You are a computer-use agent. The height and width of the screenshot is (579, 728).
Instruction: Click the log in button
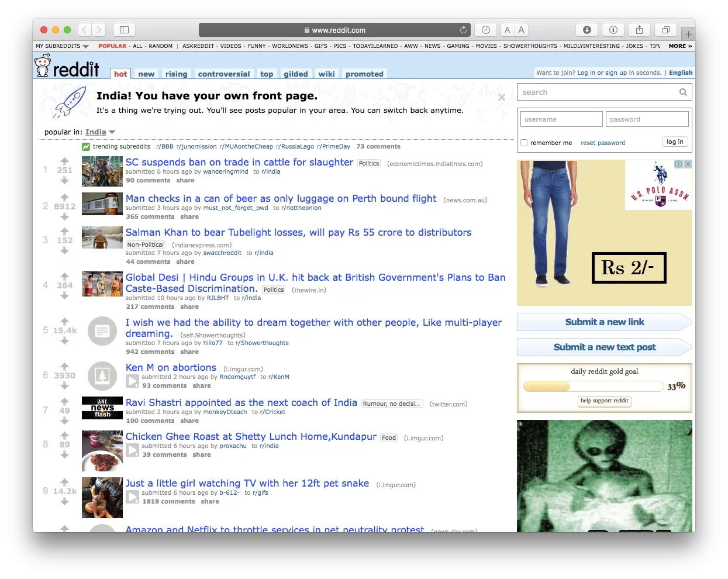tap(675, 142)
